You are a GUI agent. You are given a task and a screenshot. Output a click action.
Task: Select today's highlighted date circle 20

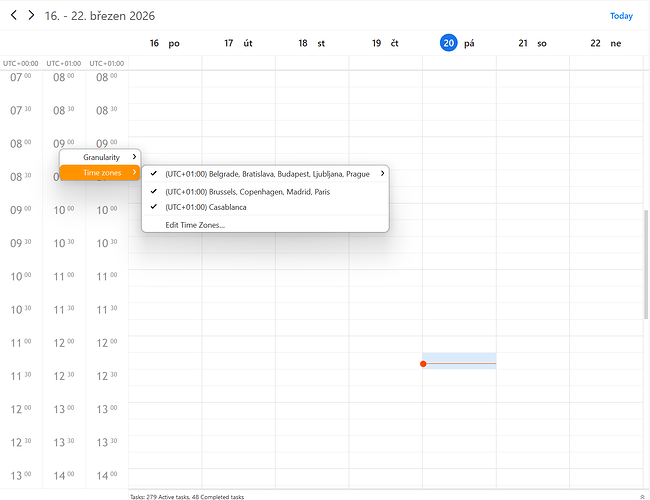pyautogui.click(x=448, y=43)
